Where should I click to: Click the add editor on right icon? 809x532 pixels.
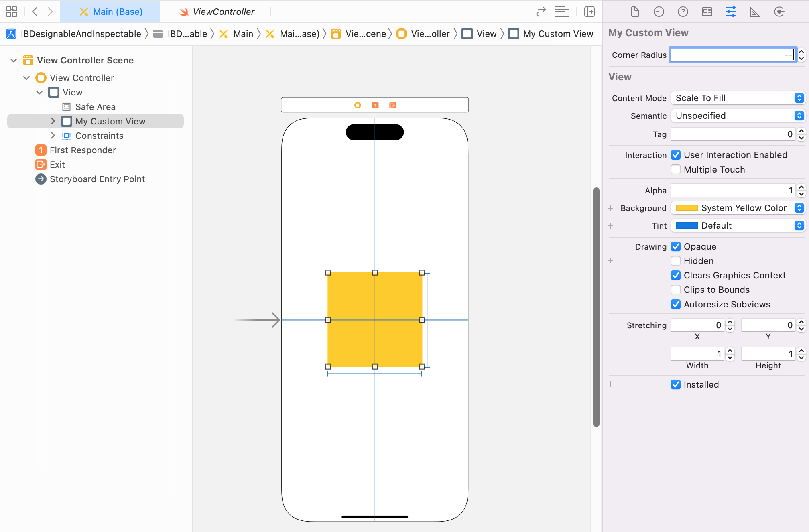click(589, 12)
